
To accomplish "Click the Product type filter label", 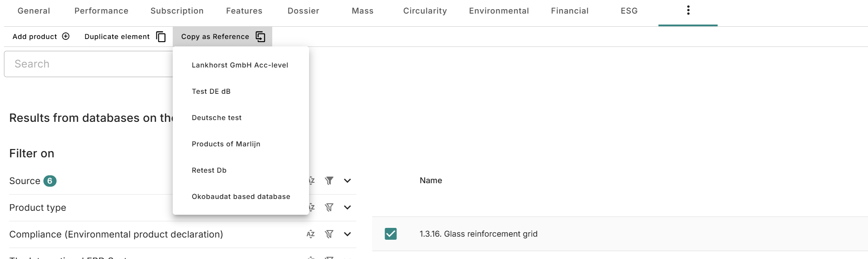I will click(x=38, y=208).
